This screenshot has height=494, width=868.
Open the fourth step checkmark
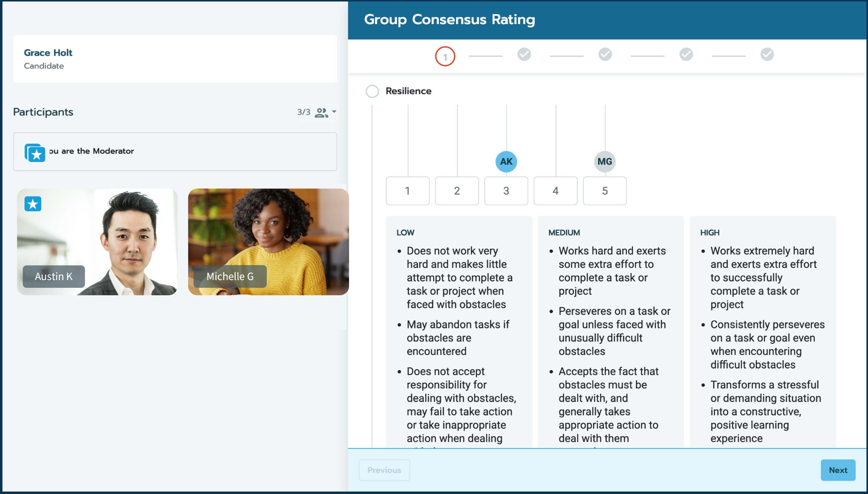[686, 54]
